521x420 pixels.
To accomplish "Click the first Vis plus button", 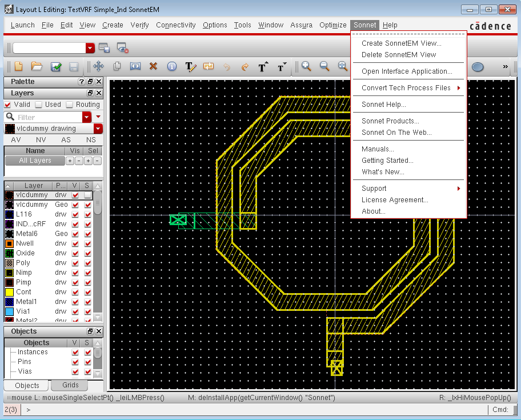I will pos(70,161).
